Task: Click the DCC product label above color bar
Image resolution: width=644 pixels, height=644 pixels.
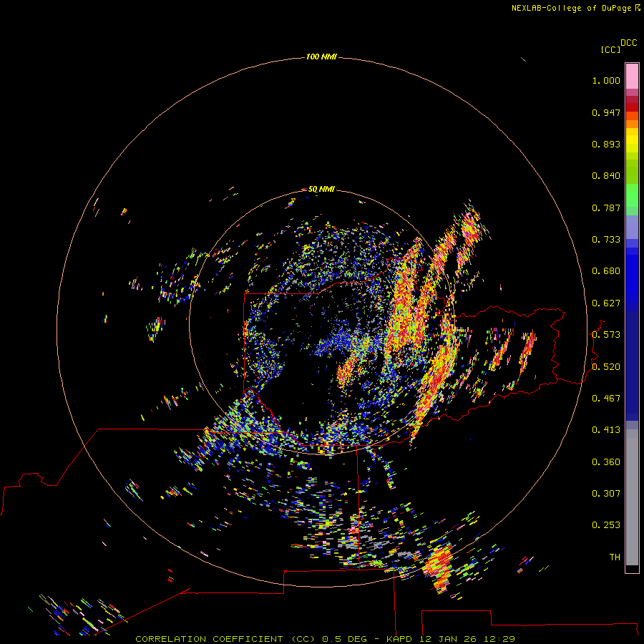Action: point(628,43)
